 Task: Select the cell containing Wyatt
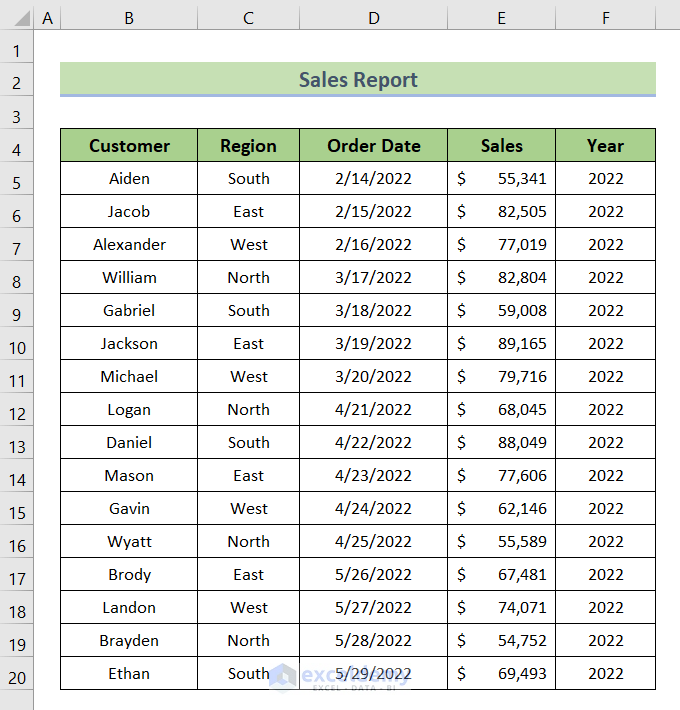129,542
